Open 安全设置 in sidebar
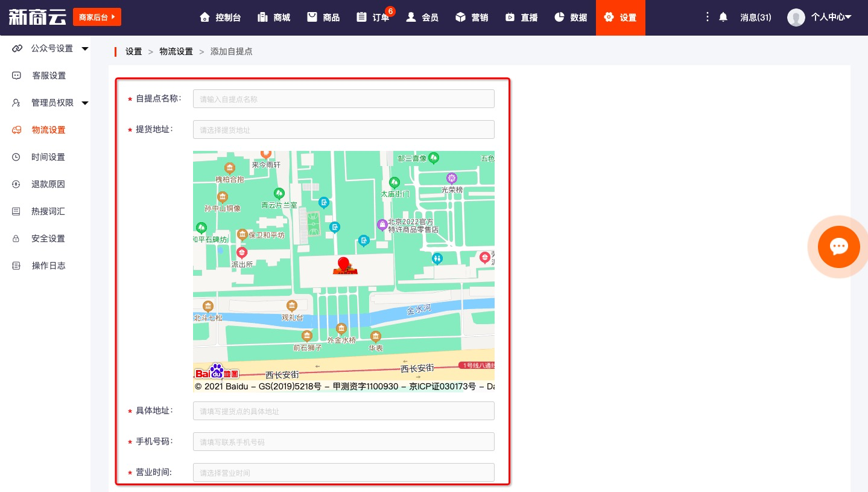 [x=48, y=238]
